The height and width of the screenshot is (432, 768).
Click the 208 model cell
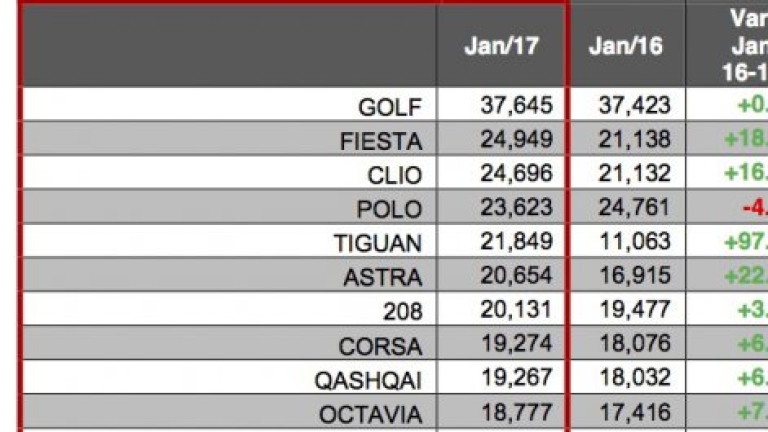click(403, 311)
